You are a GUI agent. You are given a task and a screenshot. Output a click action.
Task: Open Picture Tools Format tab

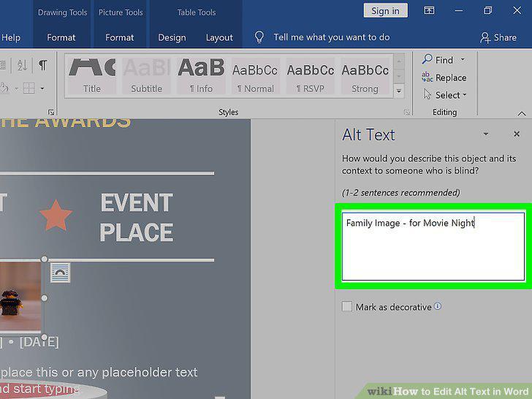pos(119,37)
